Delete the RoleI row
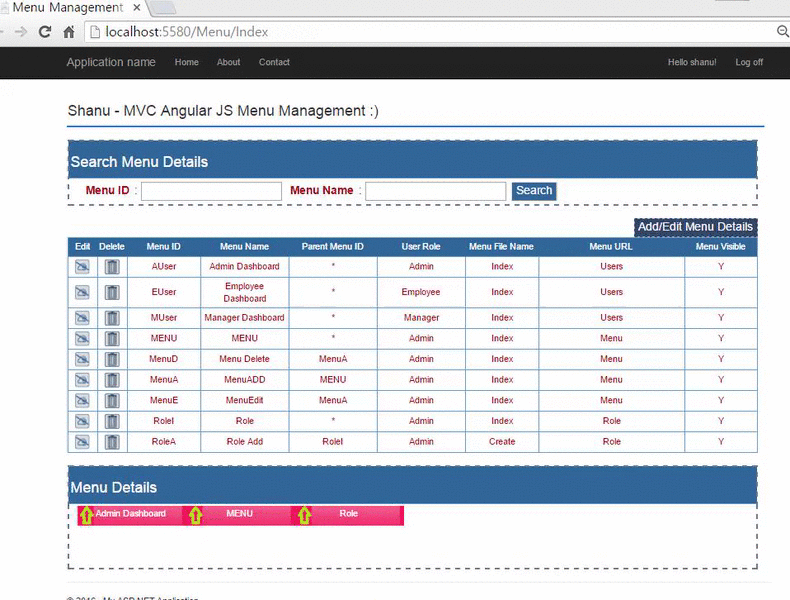 click(x=112, y=421)
